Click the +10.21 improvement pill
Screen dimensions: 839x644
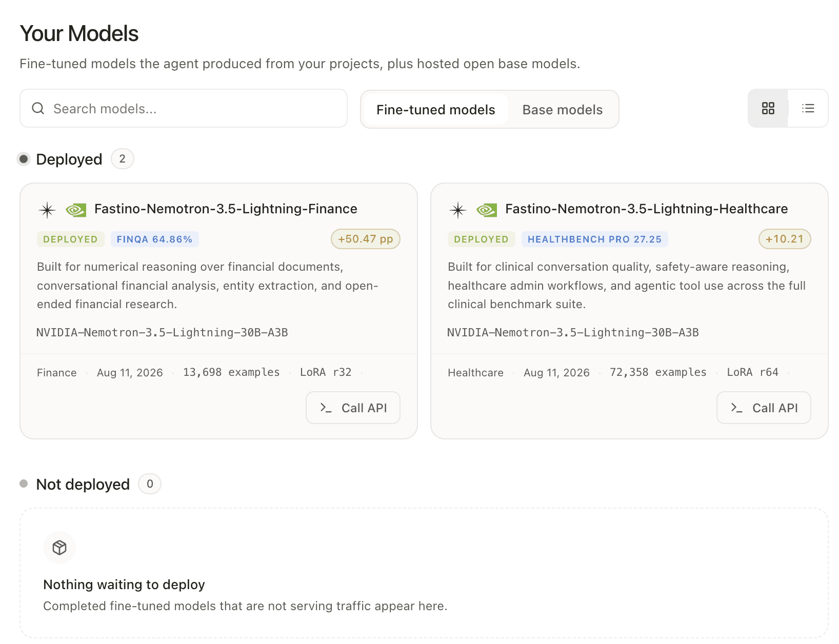[785, 239]
